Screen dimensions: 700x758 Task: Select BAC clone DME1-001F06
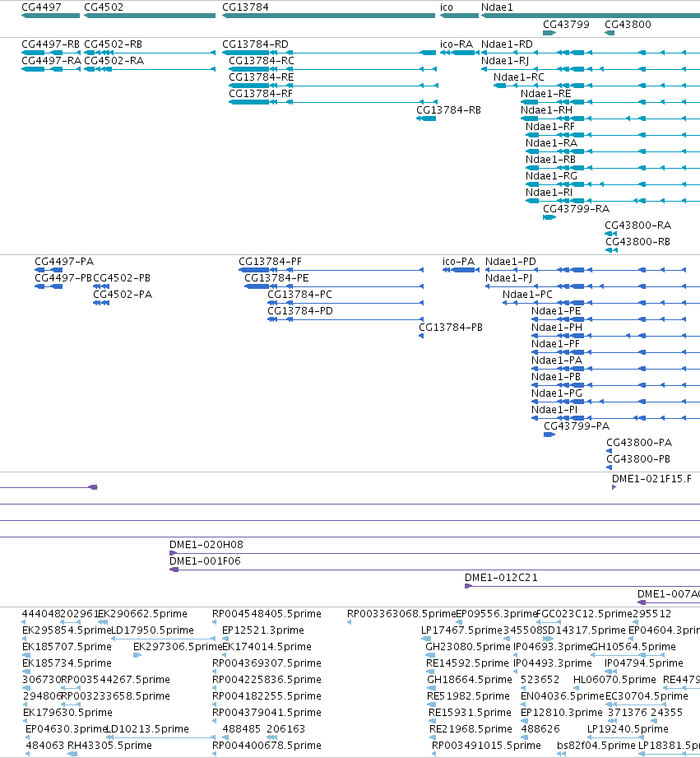205,560
